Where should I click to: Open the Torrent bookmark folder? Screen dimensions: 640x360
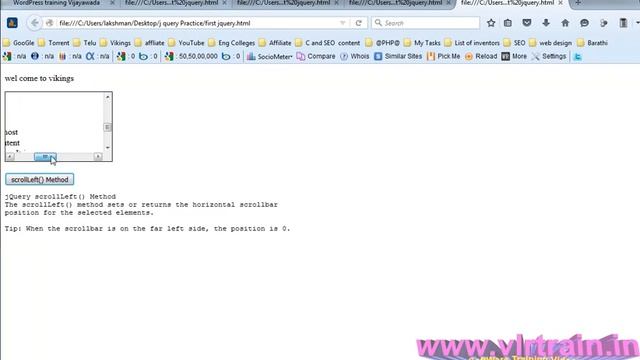coord(54,43)
